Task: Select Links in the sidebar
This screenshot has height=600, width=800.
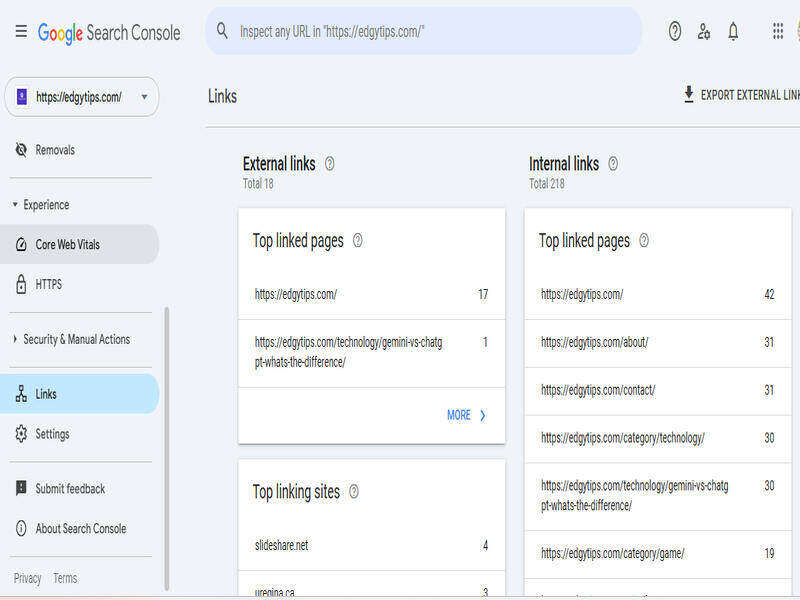Action: (x=79, y=394)
